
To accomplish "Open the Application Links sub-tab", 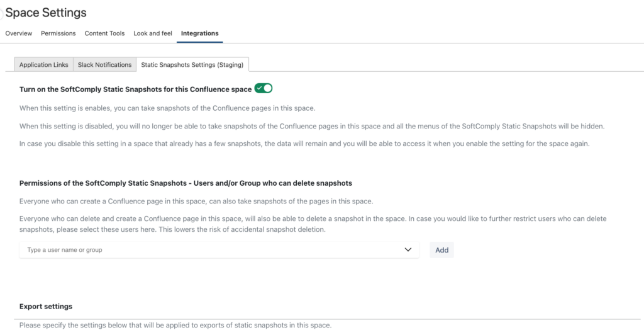I will (43, 64).
